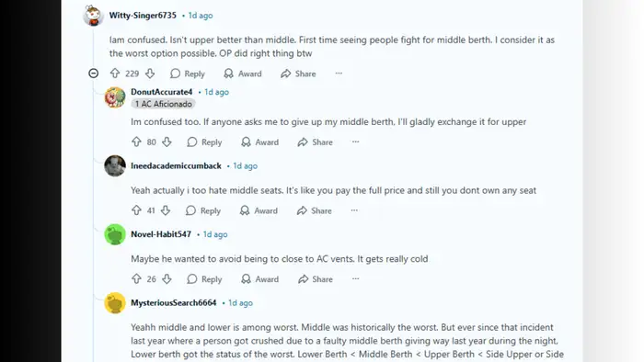Viewport: 644px width, 362px height.
Task: Collapse the Witty-Singer6735 comment thread
Action: (x=94, y=74)
